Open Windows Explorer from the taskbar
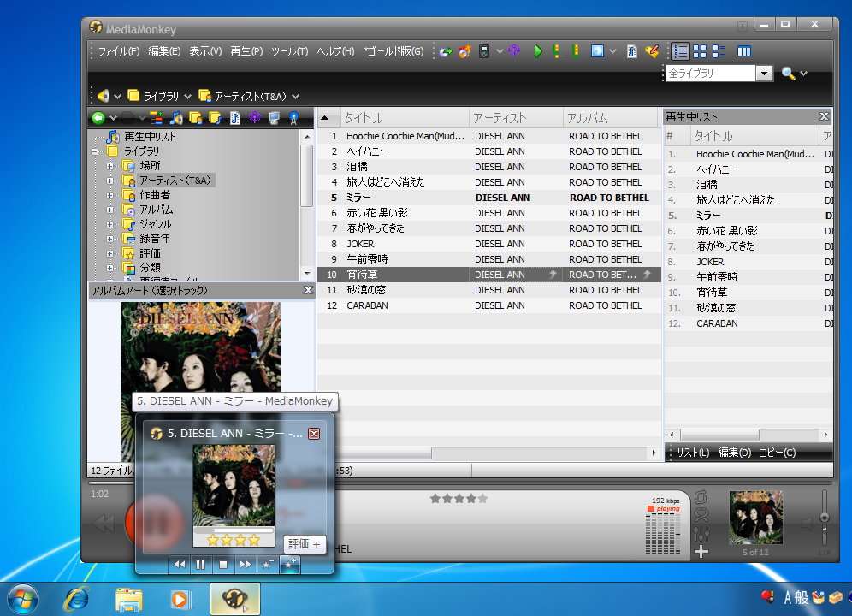Viewport: 852px width, 616px height. 129,600
